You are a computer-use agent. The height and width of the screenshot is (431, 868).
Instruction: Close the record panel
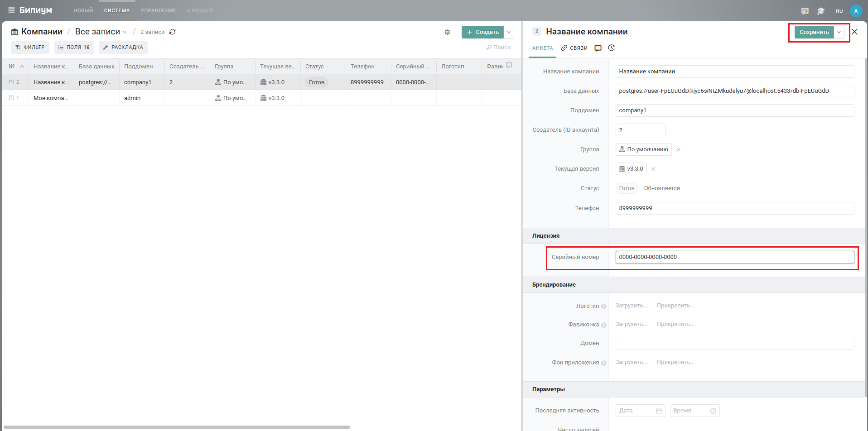point(854,32)
